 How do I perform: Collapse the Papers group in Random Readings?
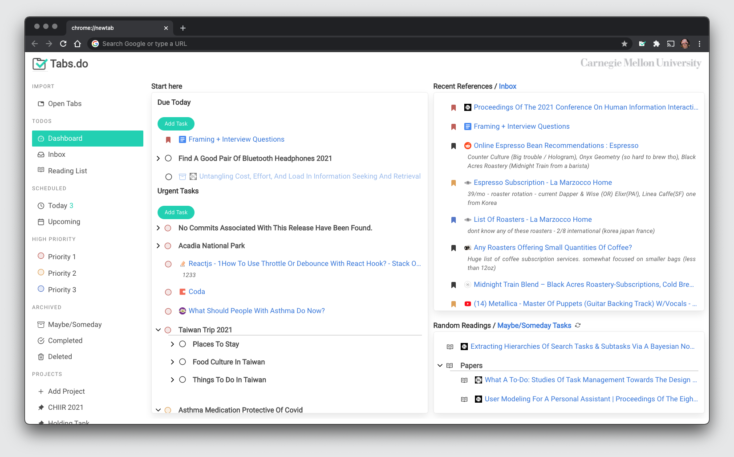pos(440,365)
